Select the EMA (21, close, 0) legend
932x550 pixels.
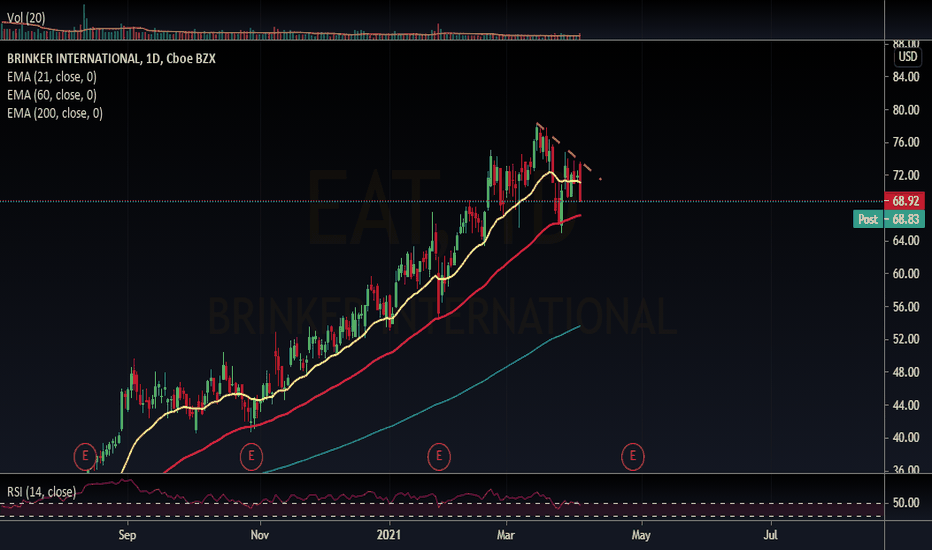tap(52, 77)
